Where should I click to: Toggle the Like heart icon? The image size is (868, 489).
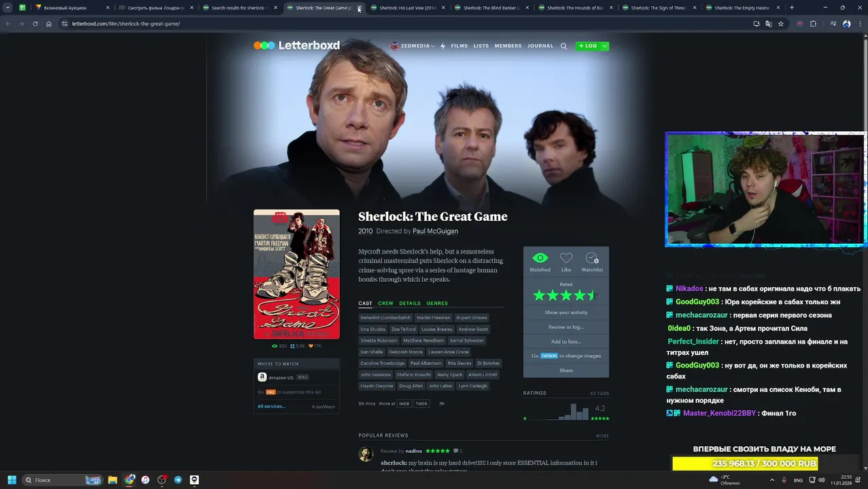click(x=566, y=258)
